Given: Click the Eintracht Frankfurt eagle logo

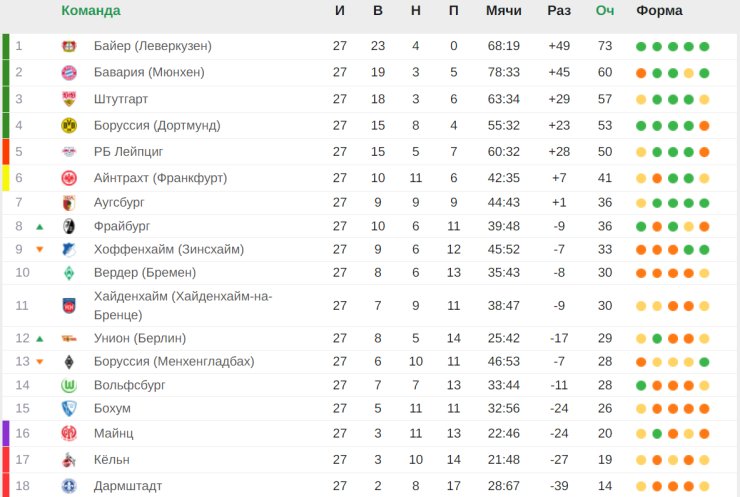Looking at the screenshot, I should click(69, 178).
